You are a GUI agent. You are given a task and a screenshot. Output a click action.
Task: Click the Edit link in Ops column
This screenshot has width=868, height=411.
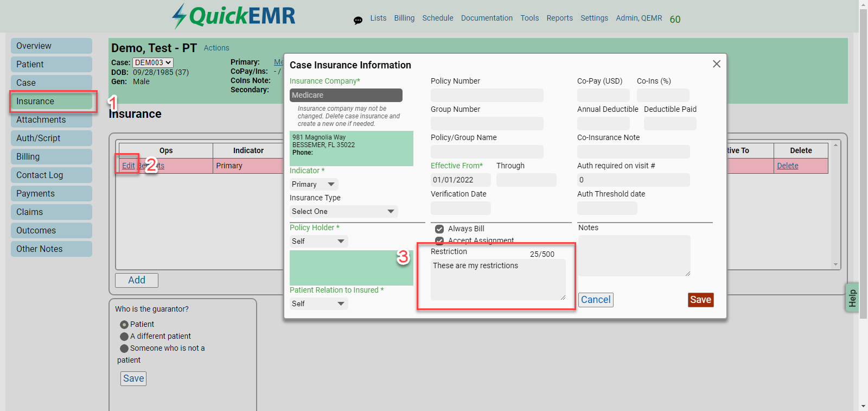click(x=129, y=166)
